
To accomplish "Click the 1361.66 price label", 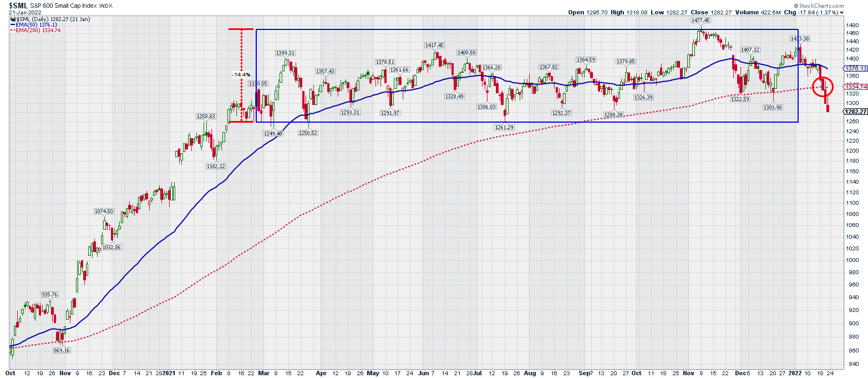I will tap(399, 69).
